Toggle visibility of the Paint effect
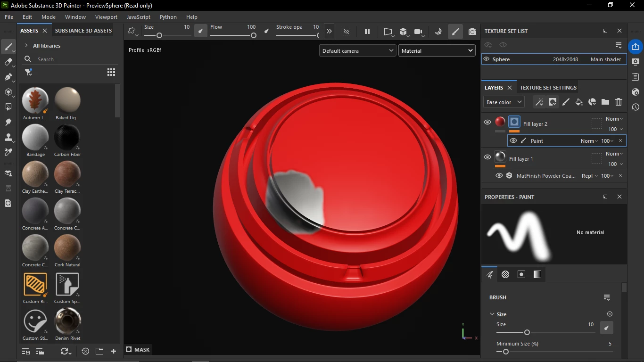 click(x=513, y=140)
